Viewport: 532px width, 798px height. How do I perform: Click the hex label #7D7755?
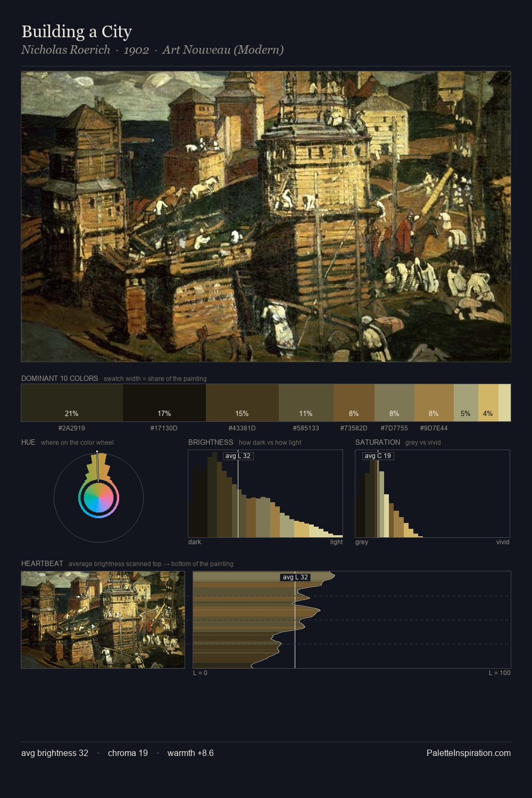[394, 428]
